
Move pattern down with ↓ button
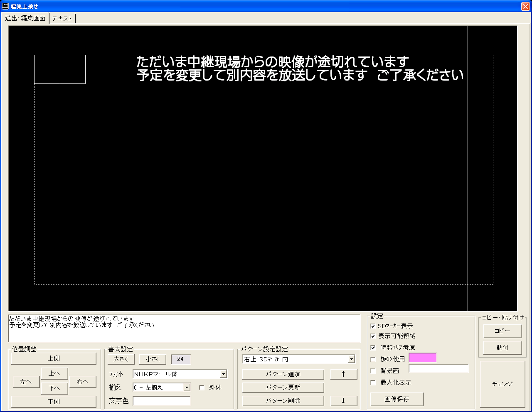(344, 401)
